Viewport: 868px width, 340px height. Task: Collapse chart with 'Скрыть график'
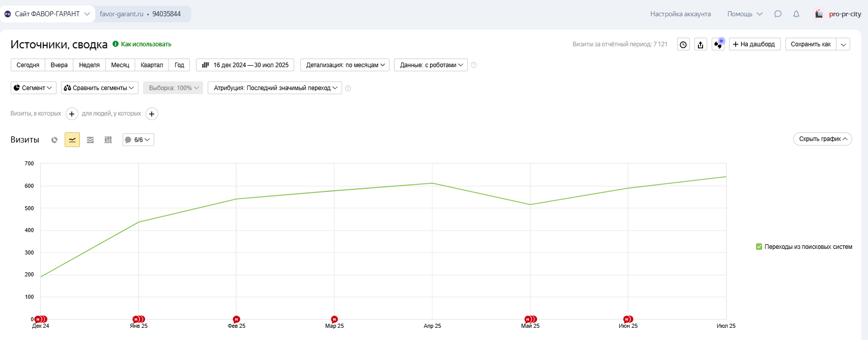coord(822,139)
